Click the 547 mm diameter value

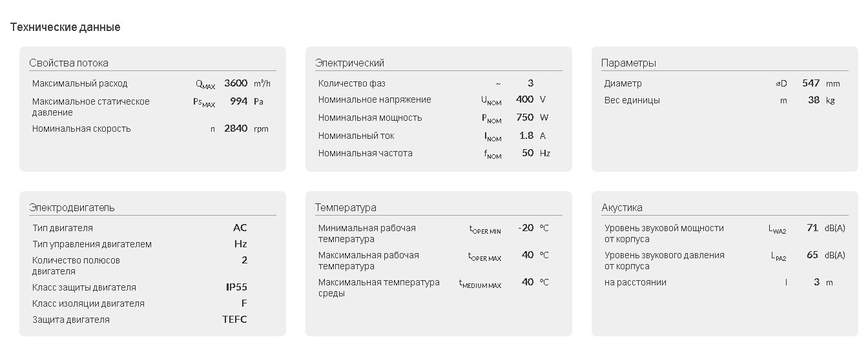pyautogui.click(x=811, y=83)
